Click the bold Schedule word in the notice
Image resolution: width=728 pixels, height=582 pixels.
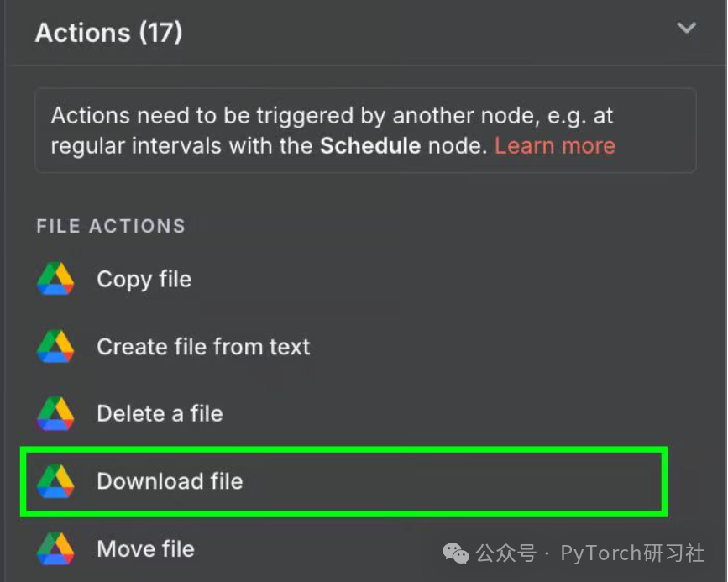(x=370, y=146)
